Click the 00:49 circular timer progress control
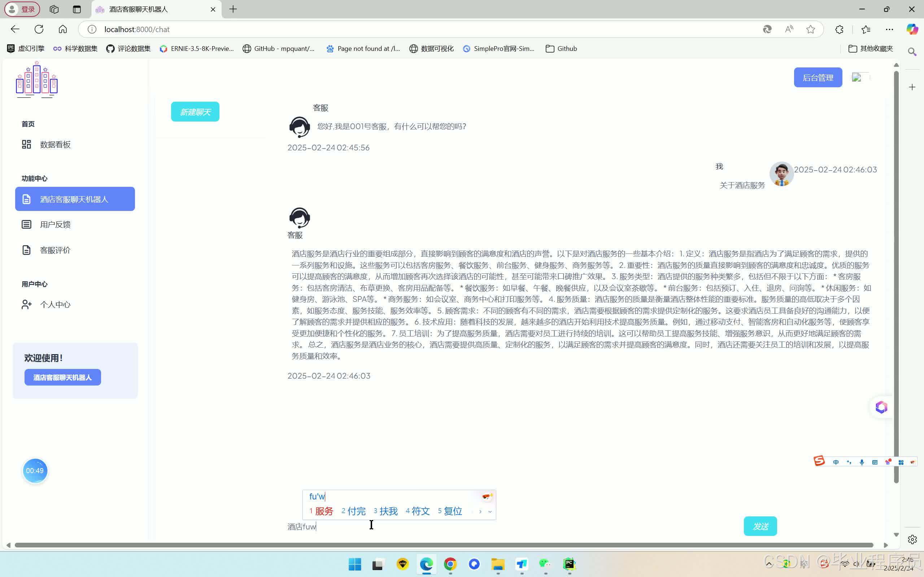This screenshot has width=924, height=577. pos(35,471)
